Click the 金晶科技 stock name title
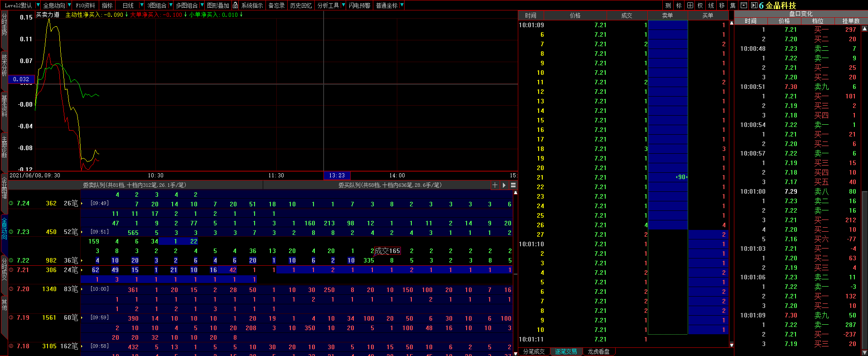This screenshot has height=356, width=868. [781, 5]
